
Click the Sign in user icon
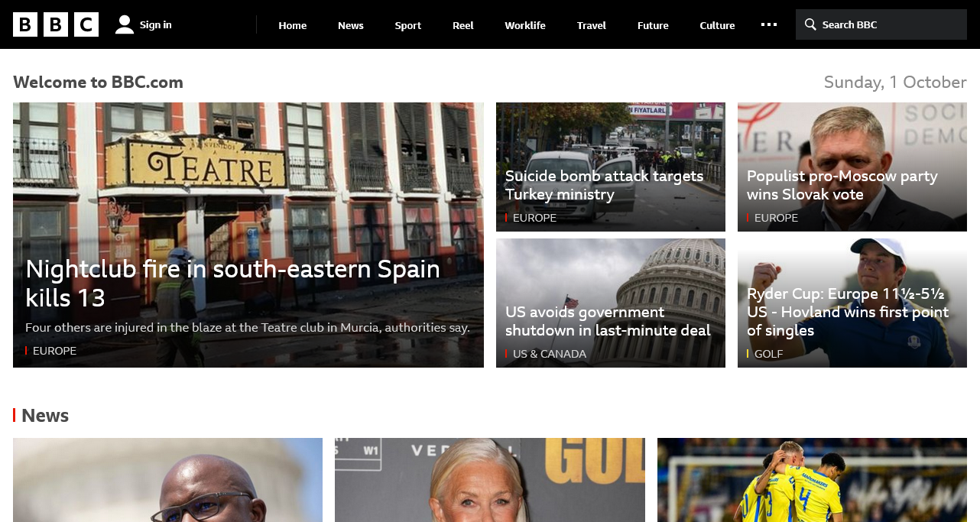pos(125,24)
